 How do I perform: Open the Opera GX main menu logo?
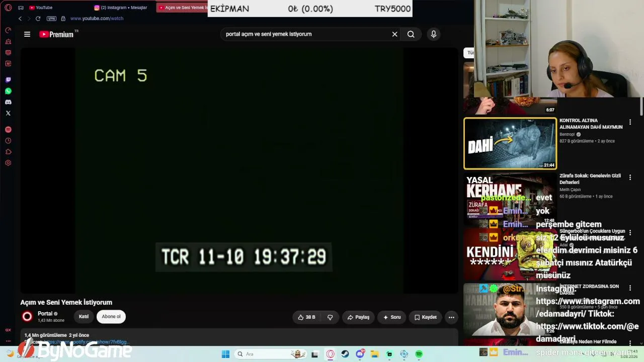[x=8, y=8]
